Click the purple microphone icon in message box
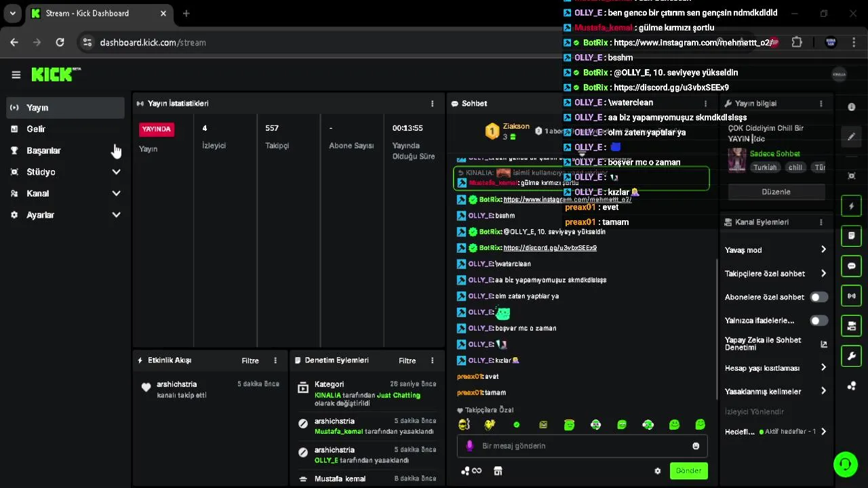The width and height of the screenshot is (868, 488). pyautogui.click(x=469, y=446)
